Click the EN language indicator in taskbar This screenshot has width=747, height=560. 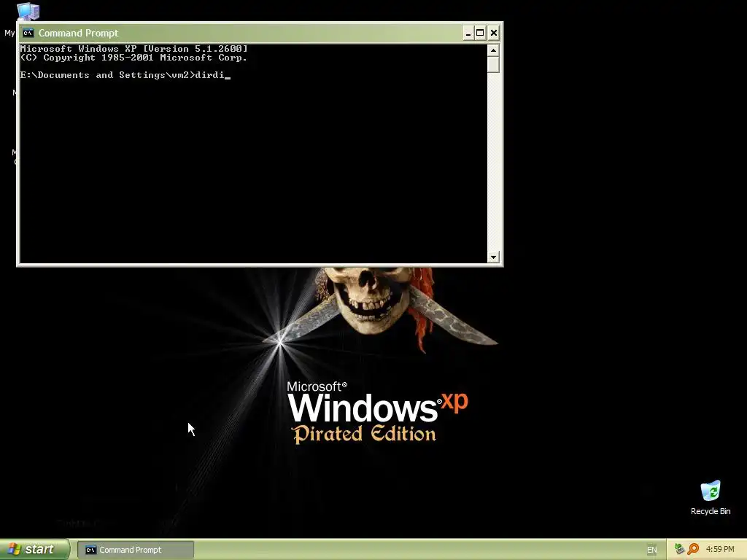[651, 550]
